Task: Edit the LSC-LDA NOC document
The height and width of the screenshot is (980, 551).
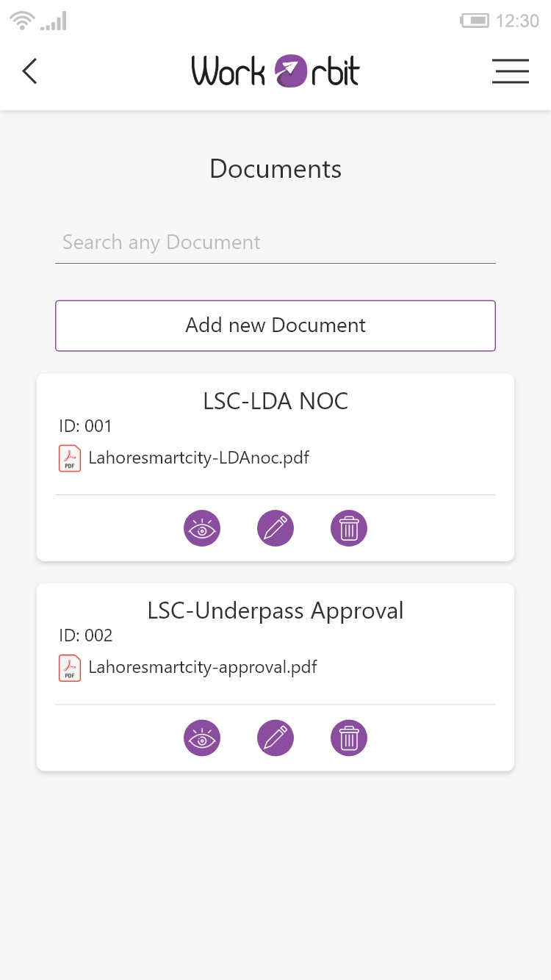Action: coord(275,528)
